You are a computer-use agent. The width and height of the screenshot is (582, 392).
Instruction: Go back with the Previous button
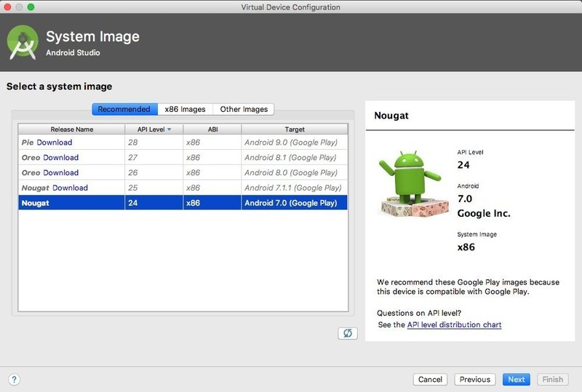pyautogui.click(x=475, y=380)
